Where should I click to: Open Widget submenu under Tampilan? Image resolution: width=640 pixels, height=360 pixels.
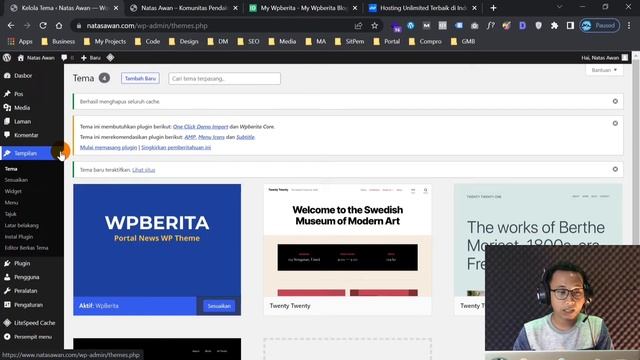[13, 191]
